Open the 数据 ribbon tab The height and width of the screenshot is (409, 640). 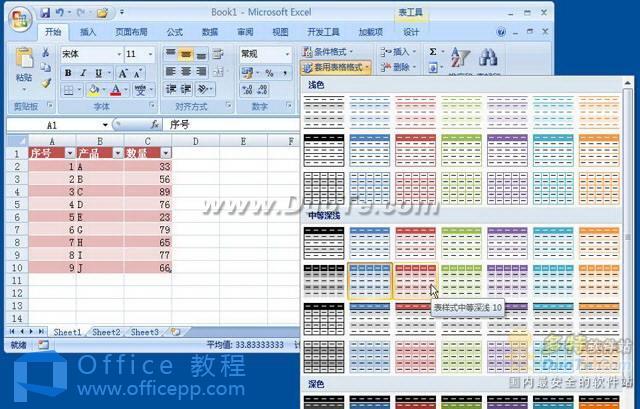(x=210, y=32)
